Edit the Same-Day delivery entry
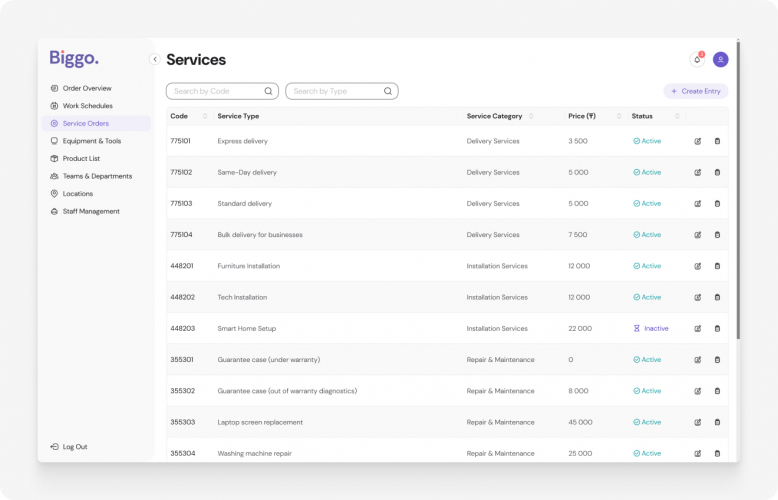Screen dimensions: 778x500 pyautogui.click(x=698, y=173)
